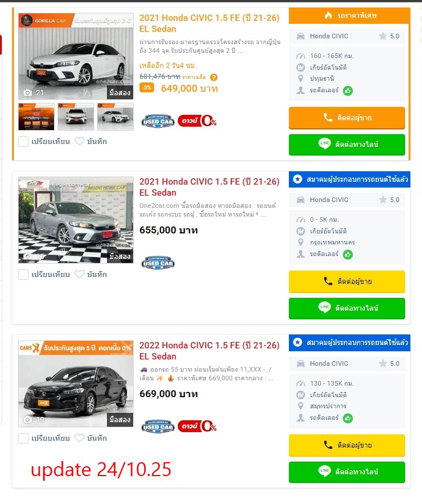
Task: Save the white 2021 Civic with heart icon
Action: pyautogui.click(x=80, y=142)
